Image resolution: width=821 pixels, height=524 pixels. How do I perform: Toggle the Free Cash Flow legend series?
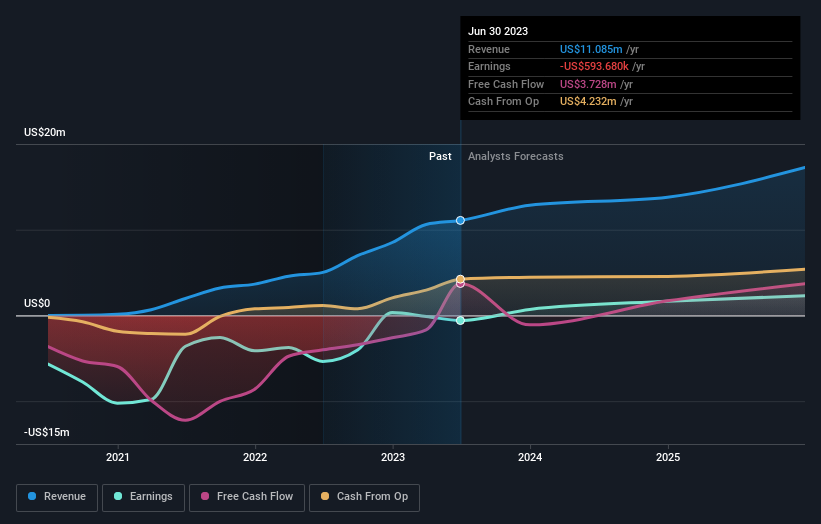[x=247, y=497]
